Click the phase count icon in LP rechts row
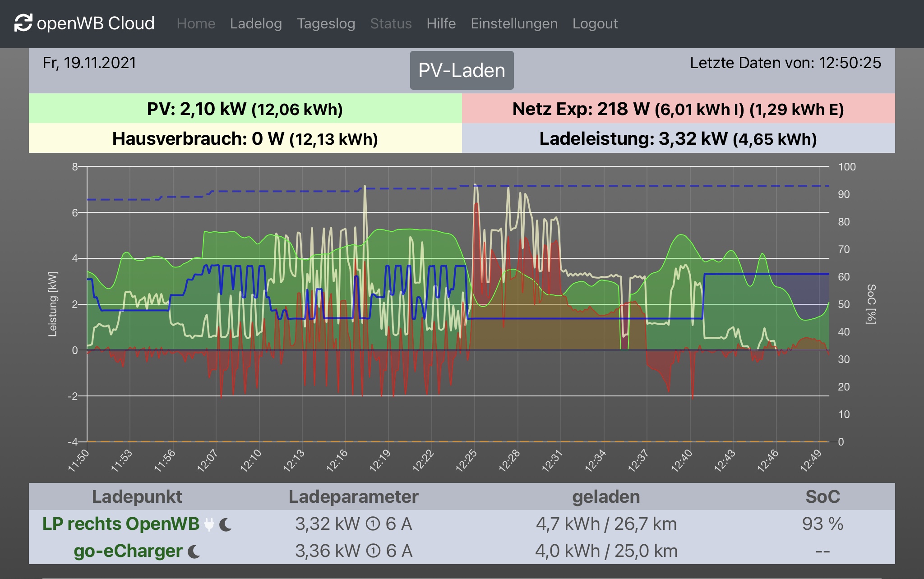The height and width of the screenshot is (579, 924). click(373, 524)
